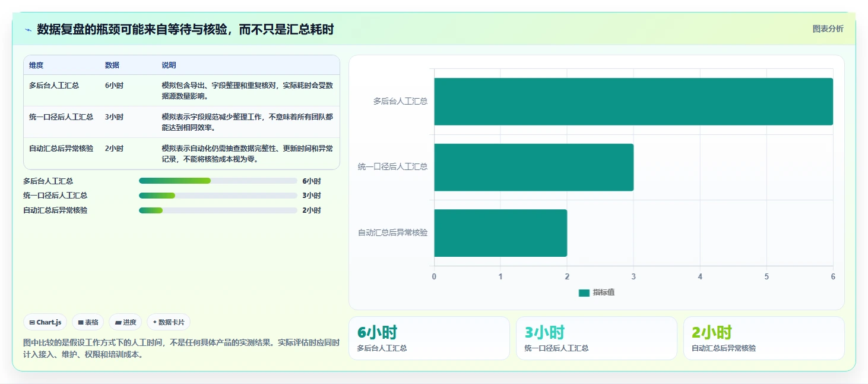Click the lightning icon beside the title
Viewport: 868px width, 384px height.
click(x=28, y=30)
